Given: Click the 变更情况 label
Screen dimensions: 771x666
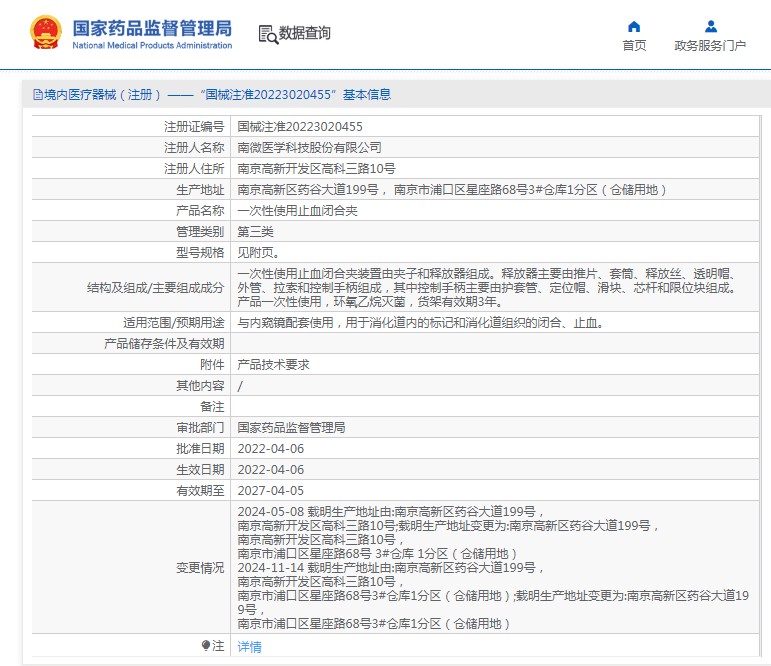Looking at the screenshot, I should point(200,568).
